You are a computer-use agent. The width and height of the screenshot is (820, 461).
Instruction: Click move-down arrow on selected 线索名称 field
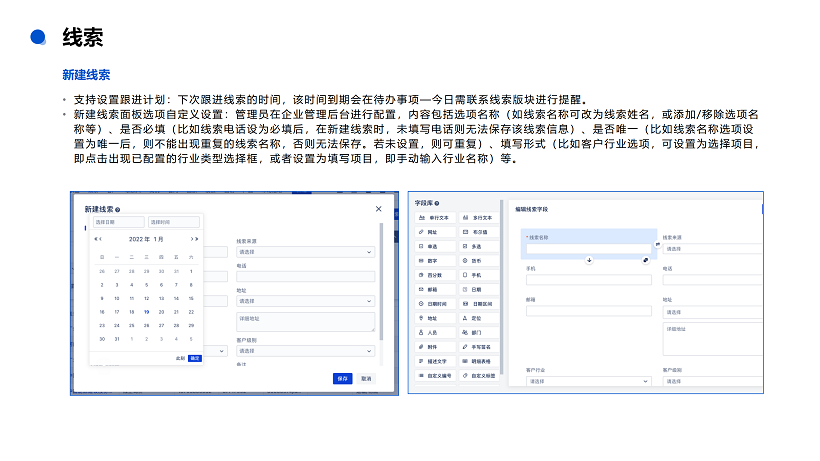[x=589, y=260]
